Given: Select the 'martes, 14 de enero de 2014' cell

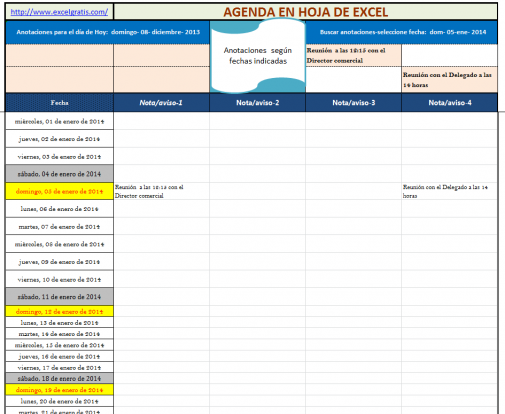Looking at the screenshot, I should [59, 334].
